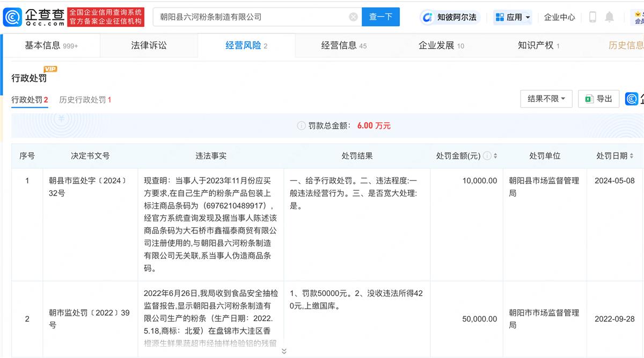Screen dimensions: 644x358
Task: Open the 知识产权 tab
Action: 538,46
